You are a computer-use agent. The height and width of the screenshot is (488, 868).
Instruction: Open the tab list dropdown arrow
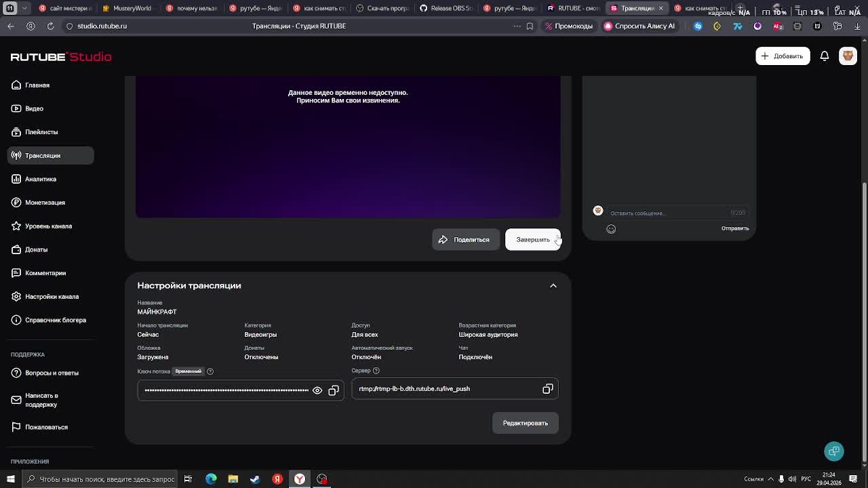pos(24,8)
